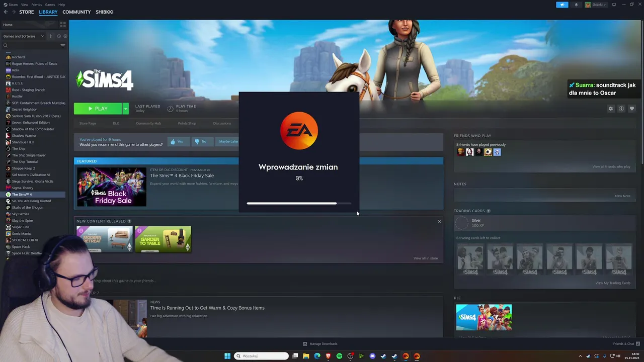644x362 pixels.
Task: Switch to Big Picture mode icon
Action: pos(614,5)
